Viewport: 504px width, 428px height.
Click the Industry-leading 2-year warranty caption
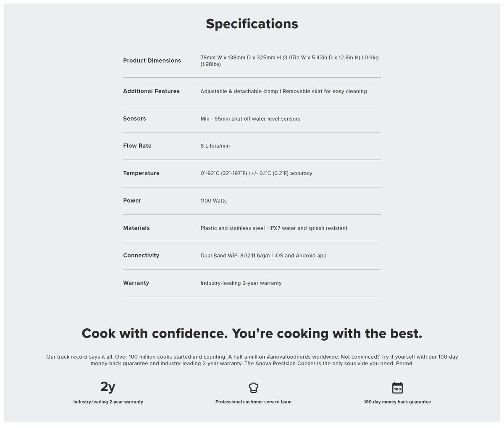[x=108, y=402]
